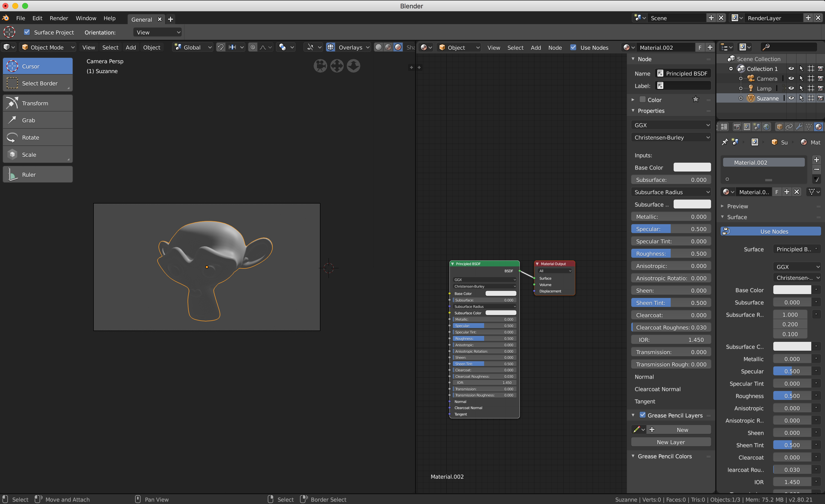The image size is (825, 504).
Task: Toggle Grease Pencil Layers checkbox
Action: point(643,415)
